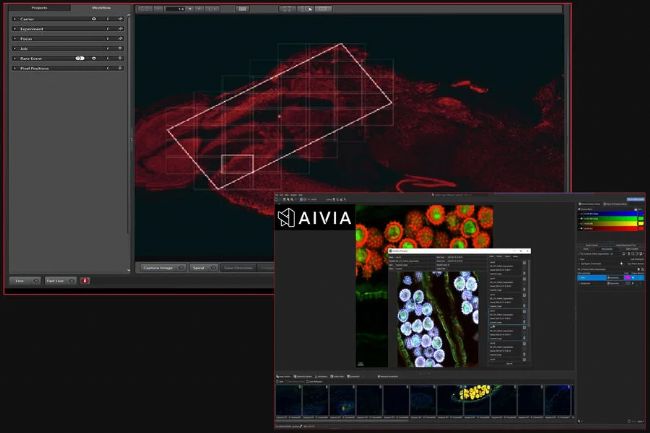Open the dropdown arrow beside the zoom value

pos(190,9)
